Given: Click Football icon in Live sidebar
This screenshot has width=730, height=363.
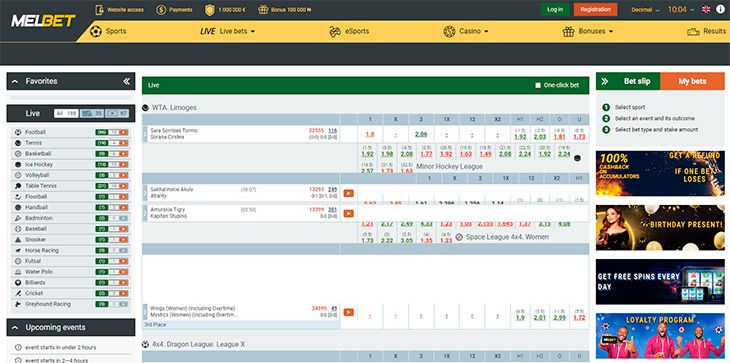Looking at the screenshot, I should click(x=18, y=132).
